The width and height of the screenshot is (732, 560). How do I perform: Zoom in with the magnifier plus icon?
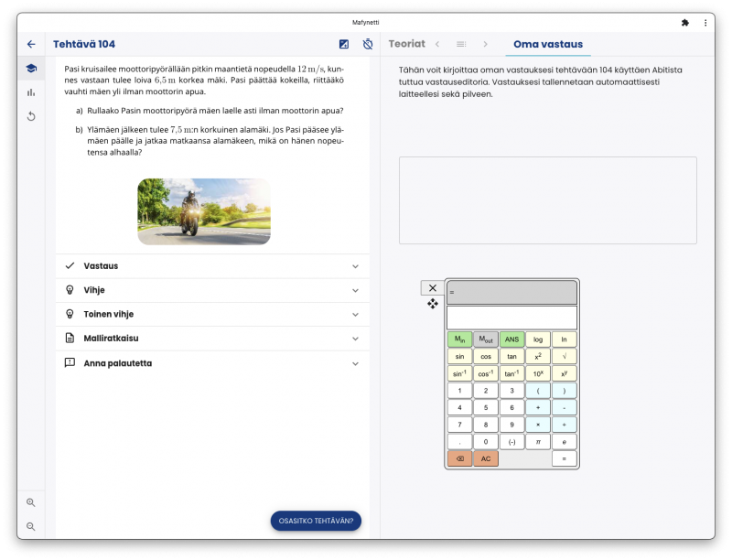(x=31, y=502)
